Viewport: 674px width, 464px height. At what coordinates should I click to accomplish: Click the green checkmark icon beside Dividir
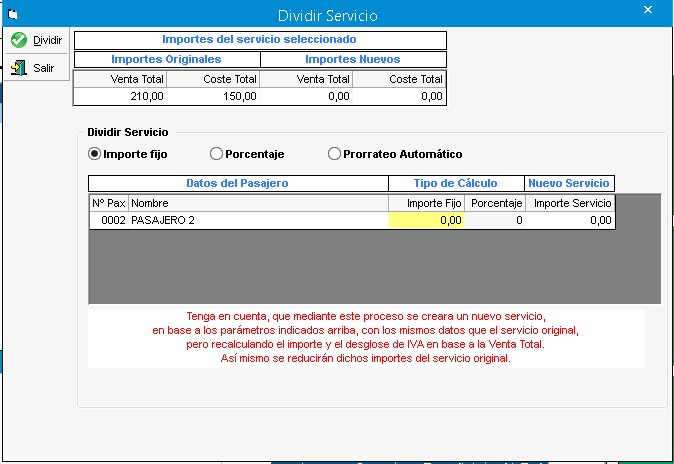18,40
